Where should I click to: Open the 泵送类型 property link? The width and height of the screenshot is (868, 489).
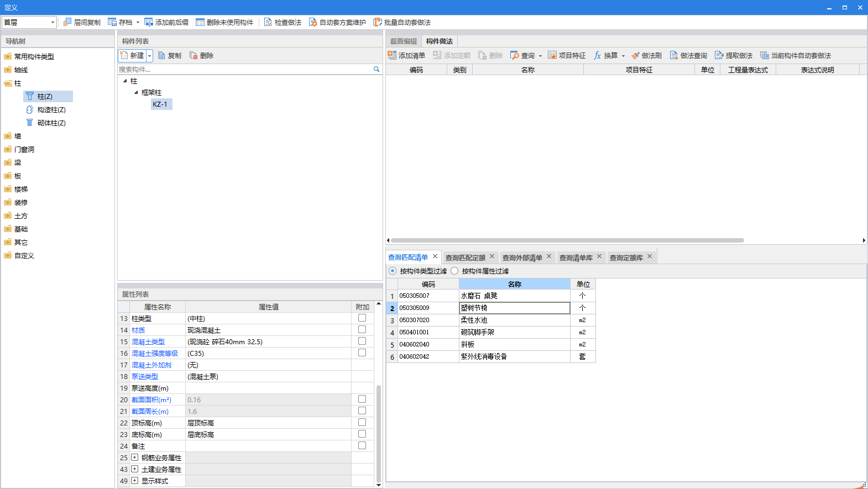[145, 376]
